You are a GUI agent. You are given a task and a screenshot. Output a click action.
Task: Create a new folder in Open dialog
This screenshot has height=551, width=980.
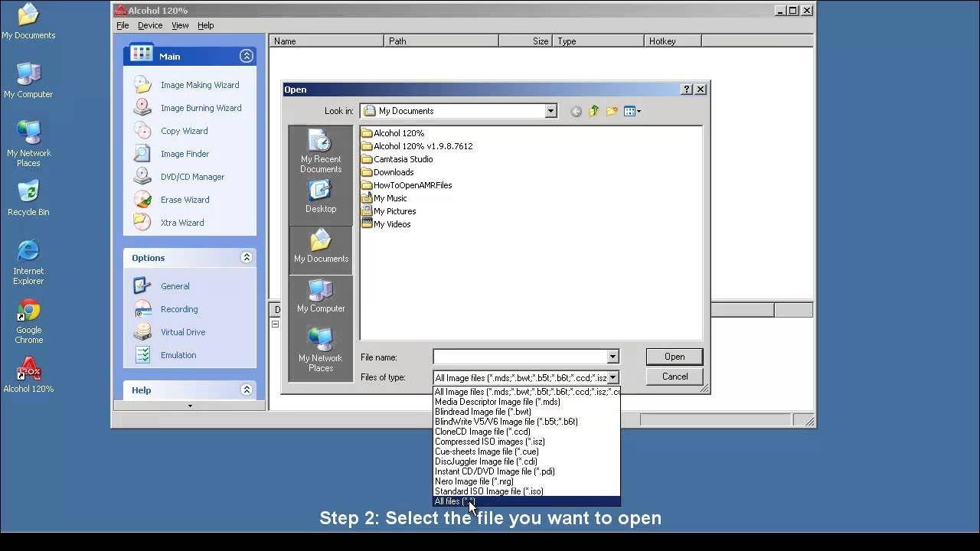tap(612, 112)
